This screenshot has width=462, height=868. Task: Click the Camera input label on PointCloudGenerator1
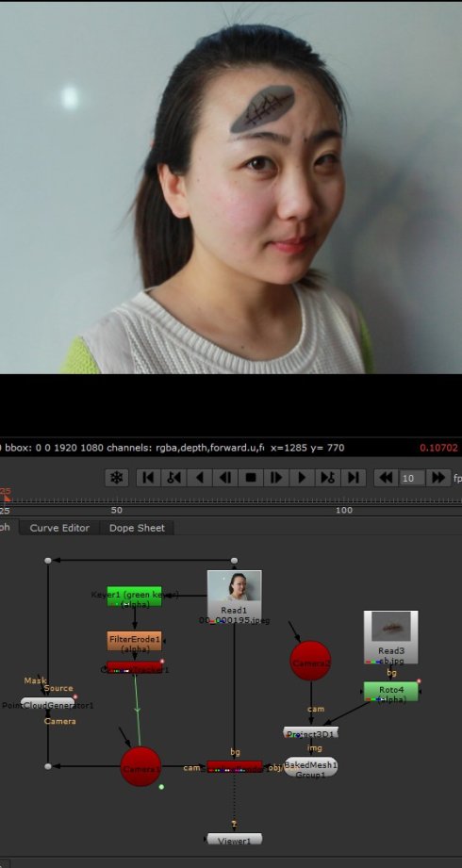pos(60,721)
